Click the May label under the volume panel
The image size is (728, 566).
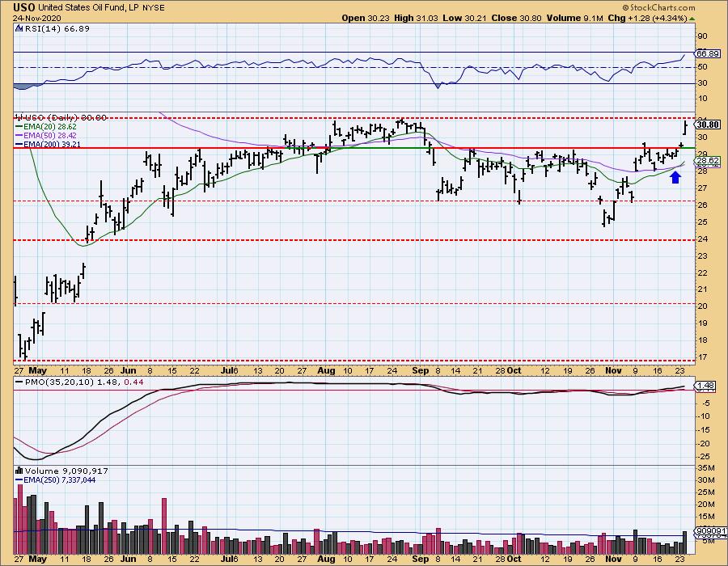pyautogui.click(x=37, y=559)
